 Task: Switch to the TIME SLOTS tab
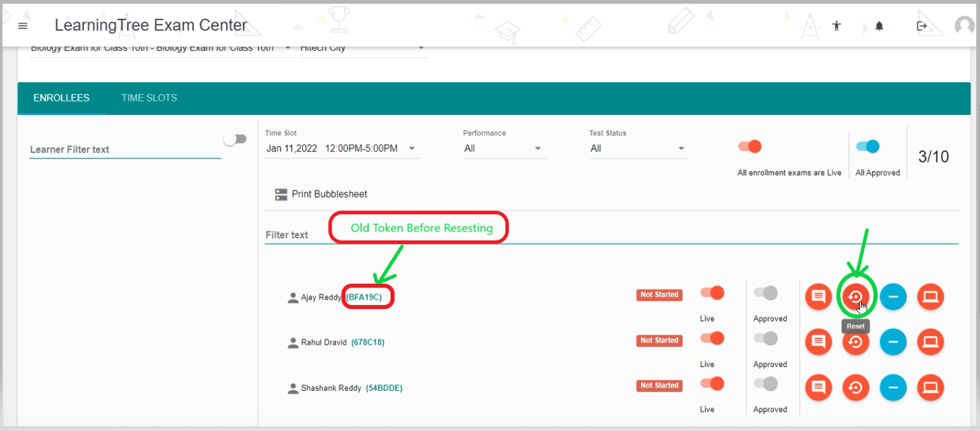pos(149,98)
